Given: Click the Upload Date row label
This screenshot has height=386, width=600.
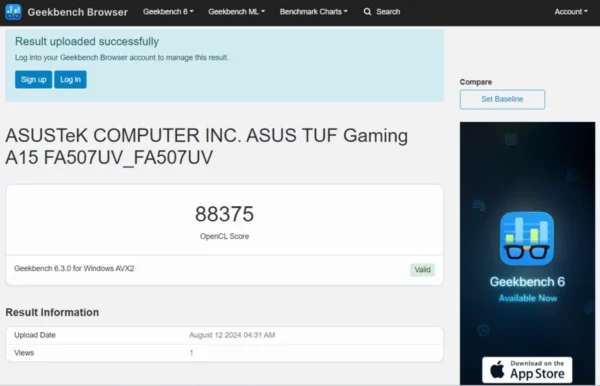Looking at the screenshot, I should coord(35,335).
